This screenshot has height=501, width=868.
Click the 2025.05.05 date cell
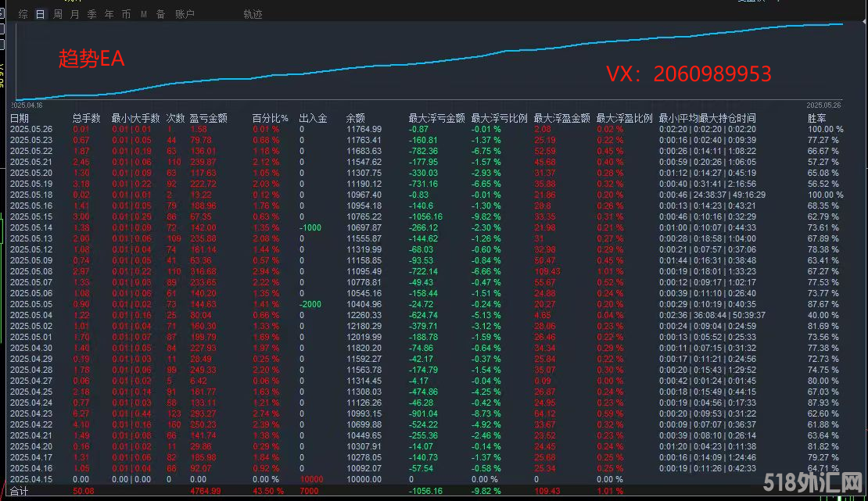click(31, 304)
